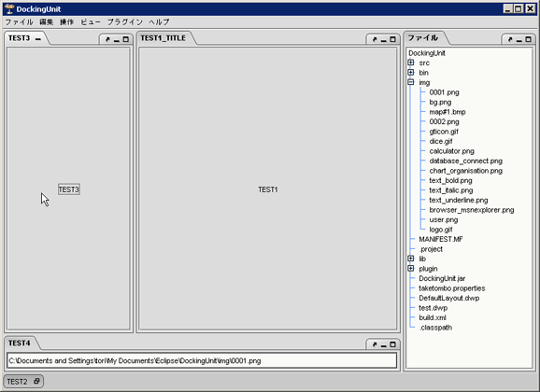This screenshot has width=540, height=392.
Task: Click the float icon in the TEST3 panel header
Action: click(x=107, y=39)
